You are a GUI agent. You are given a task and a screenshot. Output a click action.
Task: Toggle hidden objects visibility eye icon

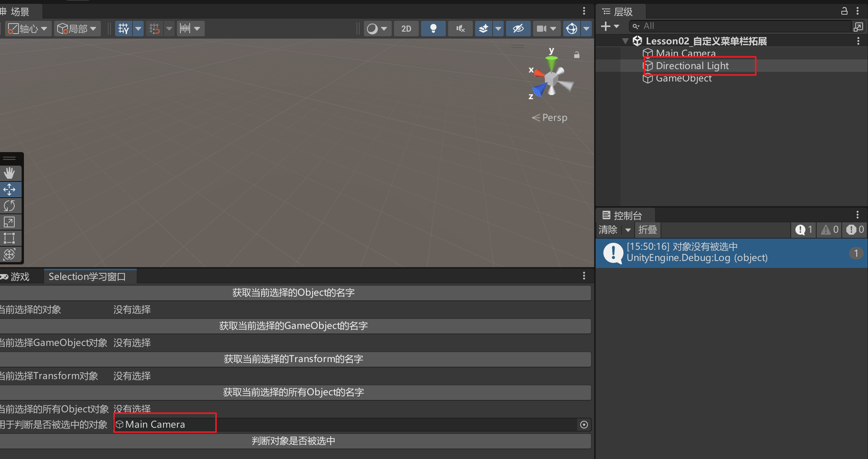(518, 29)
